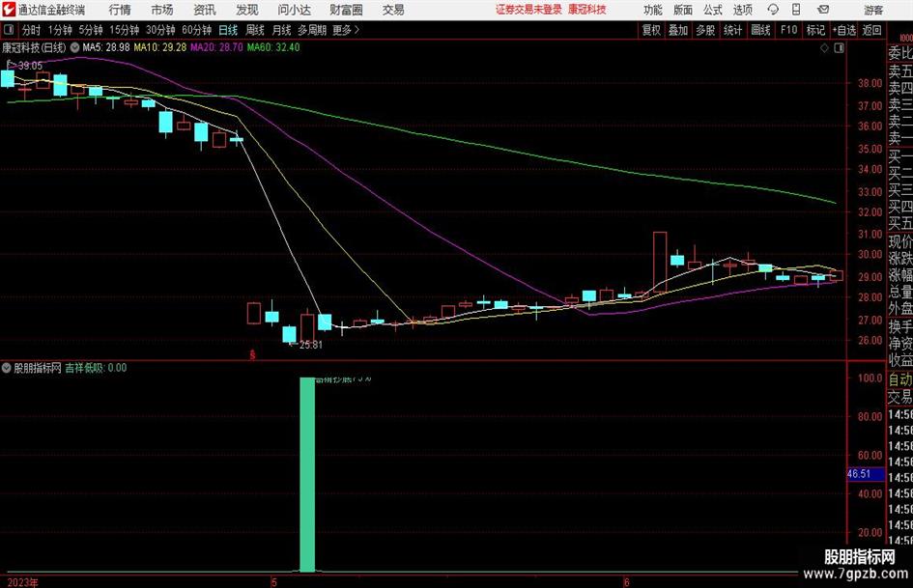Click the Tongdaxin red logo icon
The height and width of the screenshot is (588, 913).
9,10
